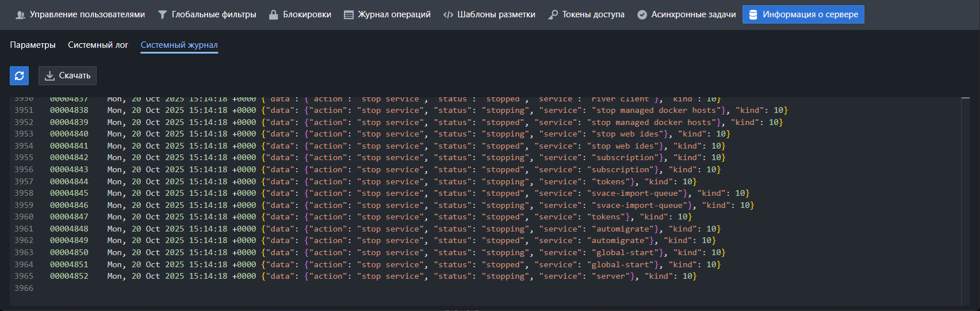Screen dimensions: 980x311
Task: Click log entry 00004846 svace-import-queue line
Action: 69,205
